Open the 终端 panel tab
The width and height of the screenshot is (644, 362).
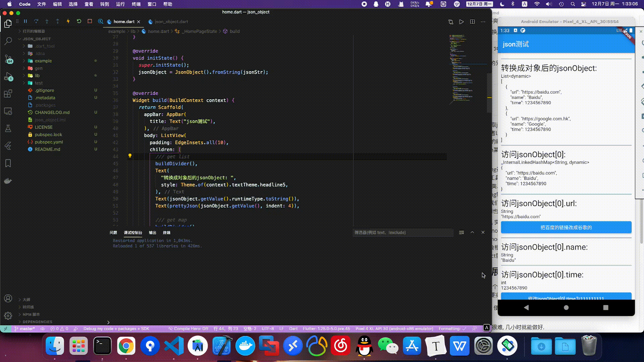coord(167,233)
